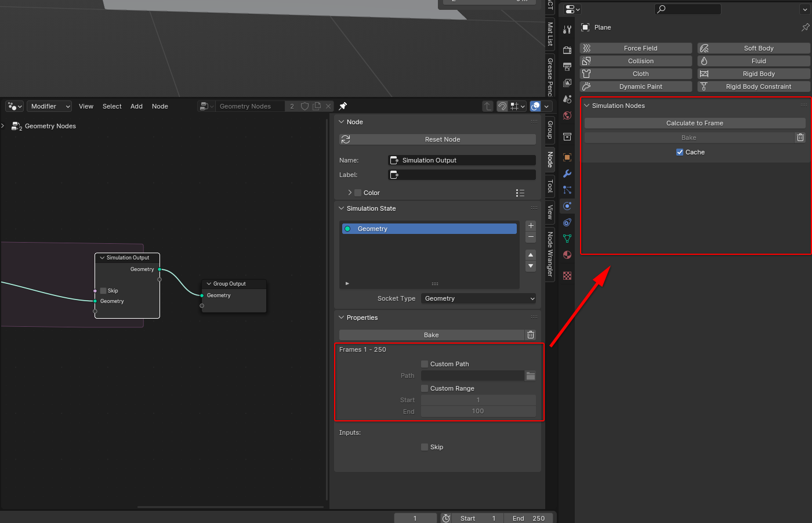Image resolution: width=812 pixels, height=523 pixels.
Task: Click the Rigid Body Constraint button
Action: click(x=754, y=86)
